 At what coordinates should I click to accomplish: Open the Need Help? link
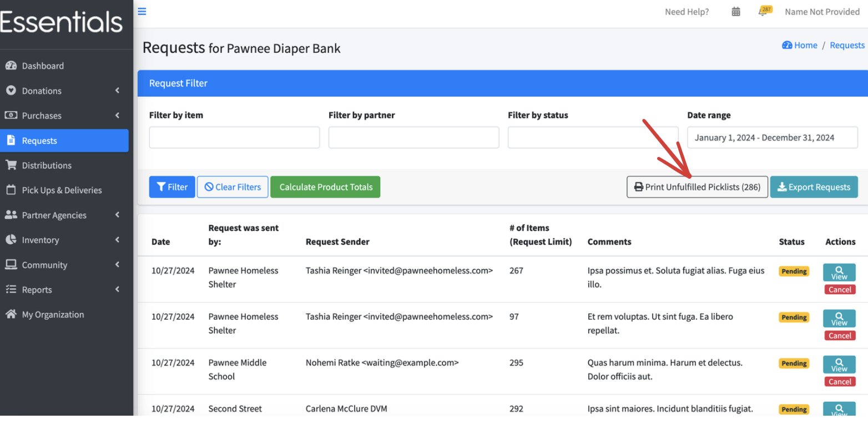(687, 12)
